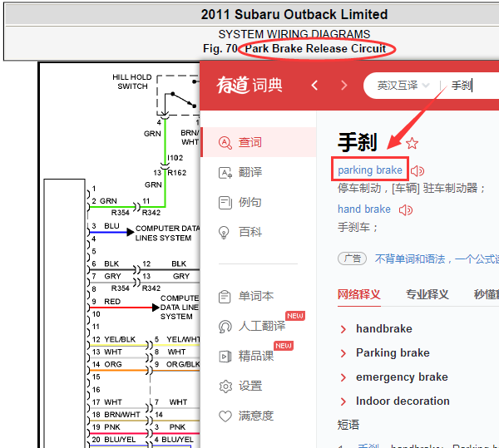This screenshot has height=448, width=499.
Task: Click the 12 YEL/BLK wire label
Action: pyautogui.click(x=114, y=339)
